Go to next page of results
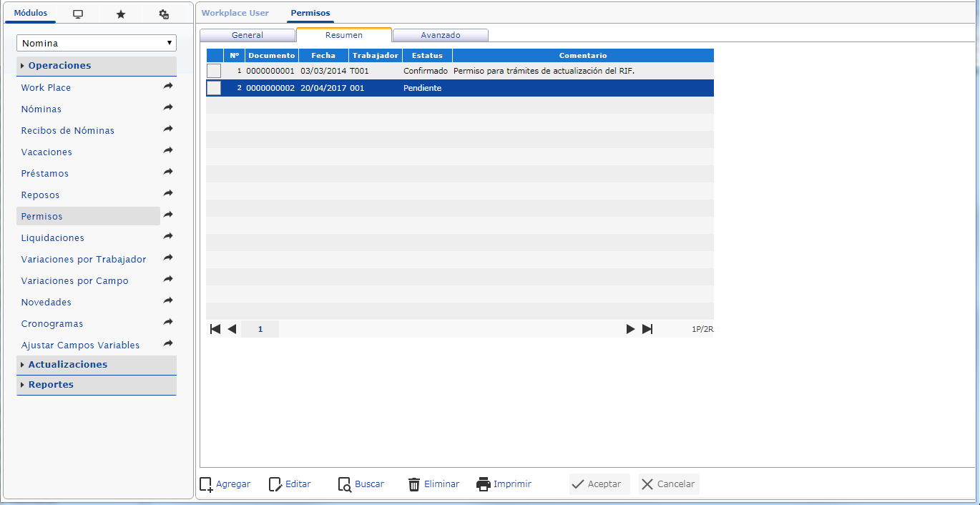Screen dimensions: 980x505 pyautogui.click(x=630, y=329)
